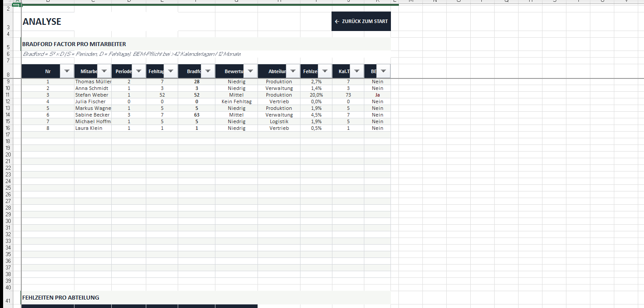Open the Fehlzeit percentage filter arrow
The image size is (644, 308).
tap(325, 71)
